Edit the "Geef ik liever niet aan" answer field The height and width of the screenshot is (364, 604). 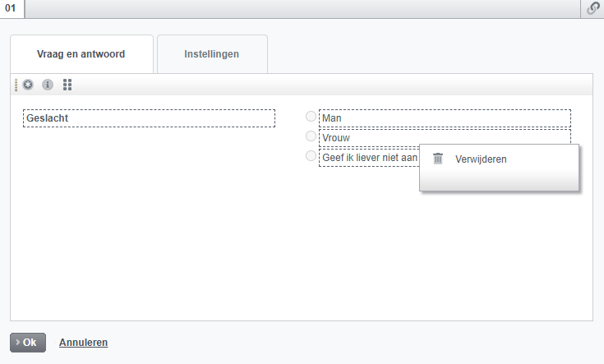pos(368,157)
